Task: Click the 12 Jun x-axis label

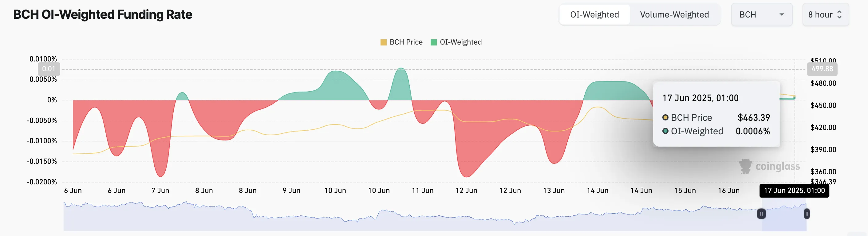Action: [x=467, y=191]
